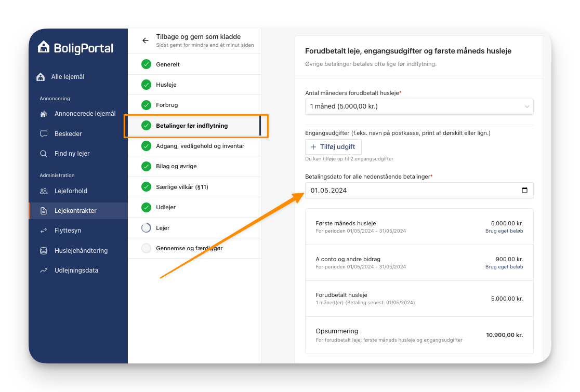This screenshot has height=392, width=580.
Task: Click Brug eget beløb for Første måneds husleje
Action: pos(504,231)
